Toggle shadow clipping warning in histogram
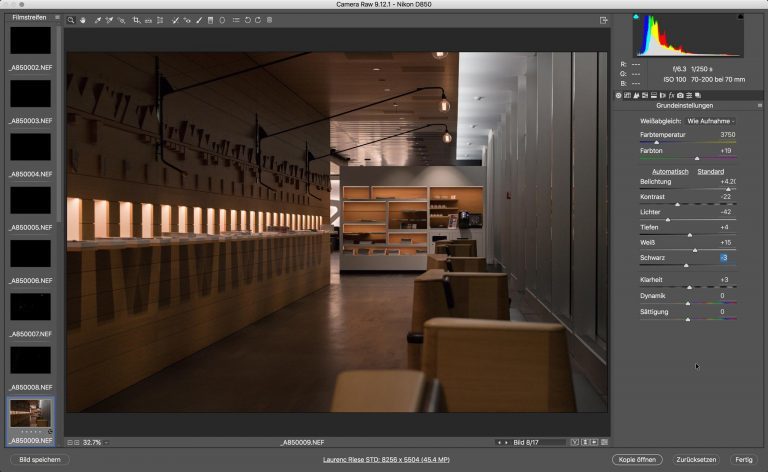 [636, 17]
